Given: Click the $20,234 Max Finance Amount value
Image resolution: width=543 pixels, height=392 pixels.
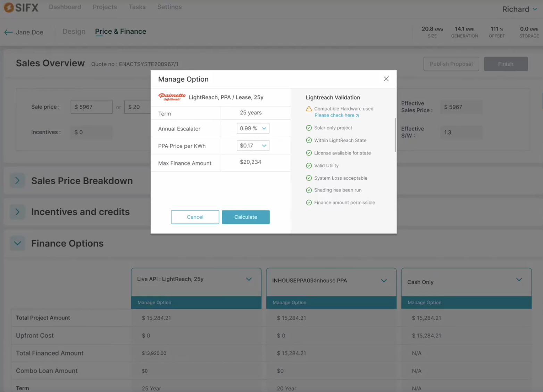Looking at the screenshot, I should point(251,162).
